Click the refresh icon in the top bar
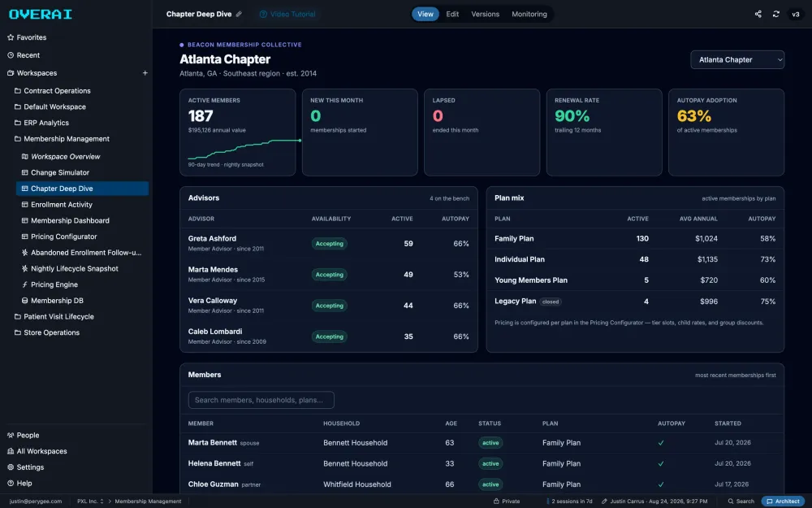This screenshot has height=508, width=812. click(775, 14)
